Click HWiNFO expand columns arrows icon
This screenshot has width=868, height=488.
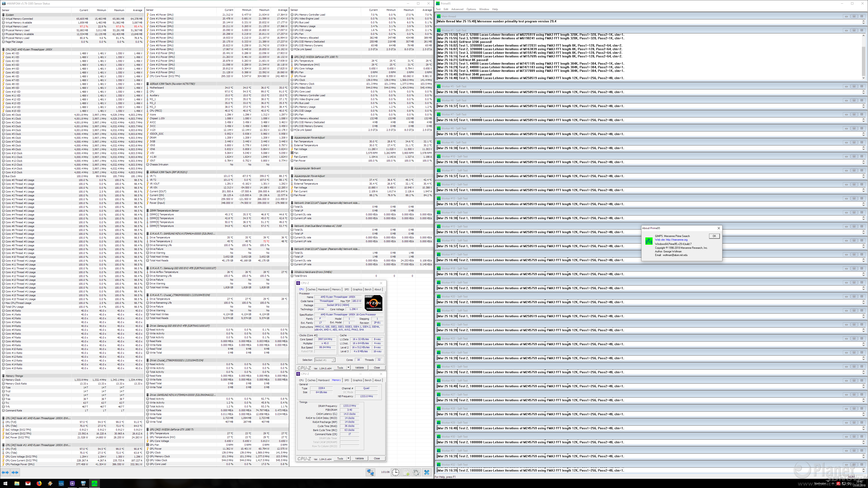point(5,472)
